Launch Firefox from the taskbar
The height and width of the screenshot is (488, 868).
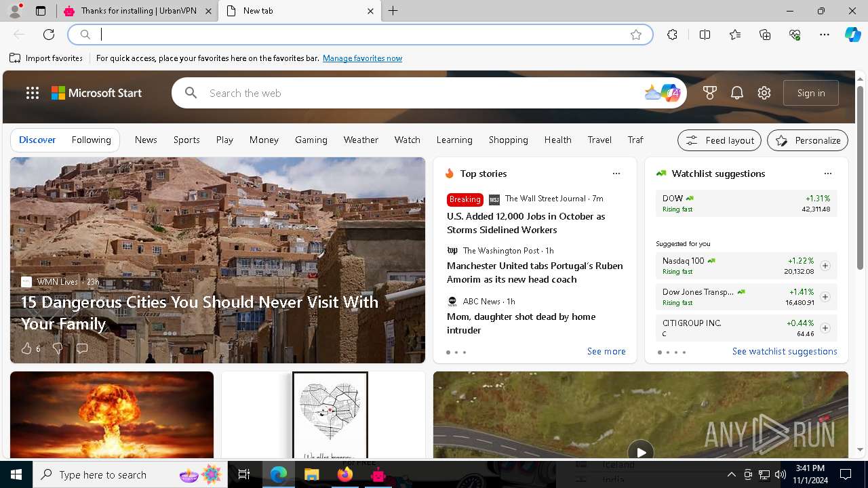345,474
